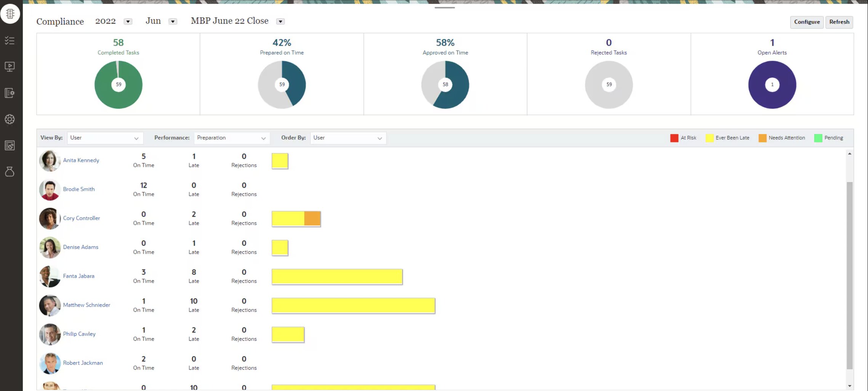Open the gear settings icon in sidebar
This screenshot has width=868, height=391.
point(10,119)
